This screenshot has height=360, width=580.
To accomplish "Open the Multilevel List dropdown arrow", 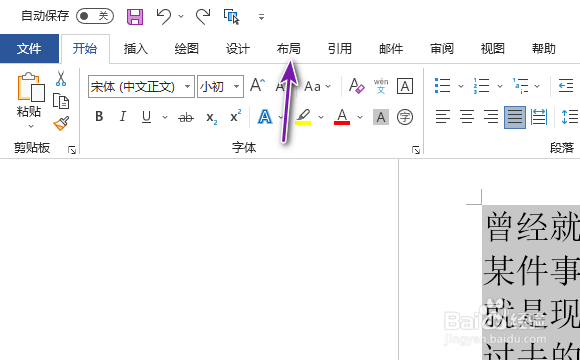I will click(x=537, y=86).
